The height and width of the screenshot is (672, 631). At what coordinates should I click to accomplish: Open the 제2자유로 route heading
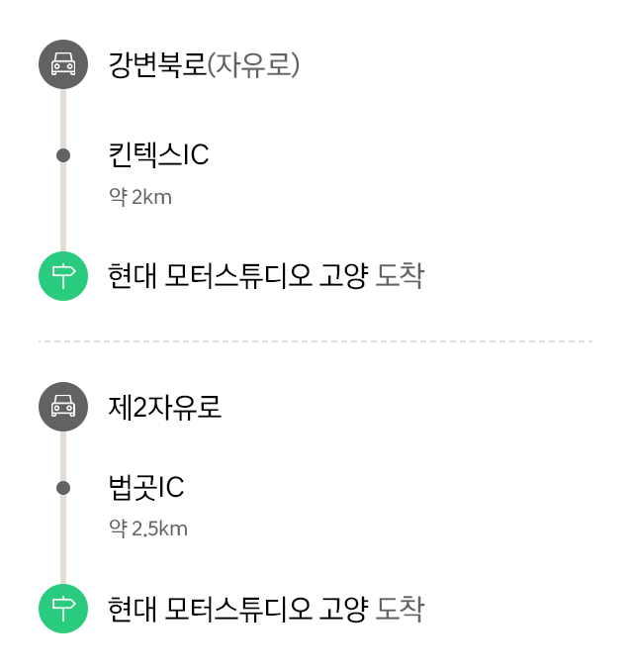click(x=165, y=407)
